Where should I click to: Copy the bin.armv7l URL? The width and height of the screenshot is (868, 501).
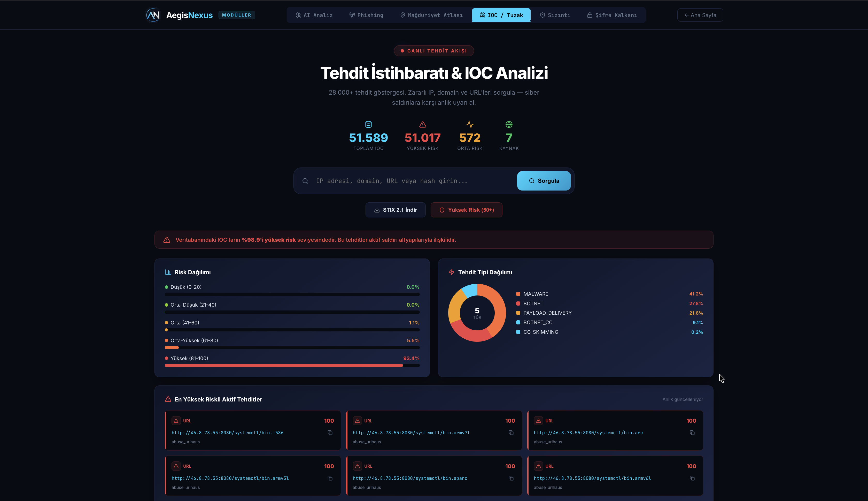[x=511, y=433]
